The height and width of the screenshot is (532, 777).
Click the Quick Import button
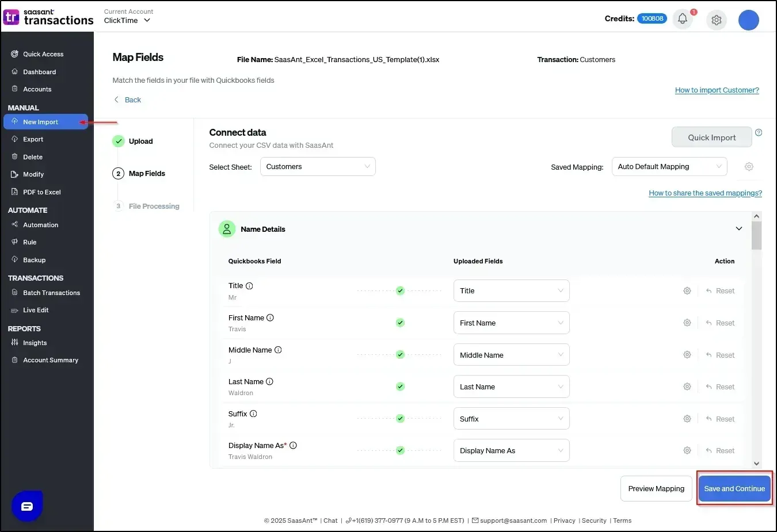pyautogui.click(x=712, y=137)
